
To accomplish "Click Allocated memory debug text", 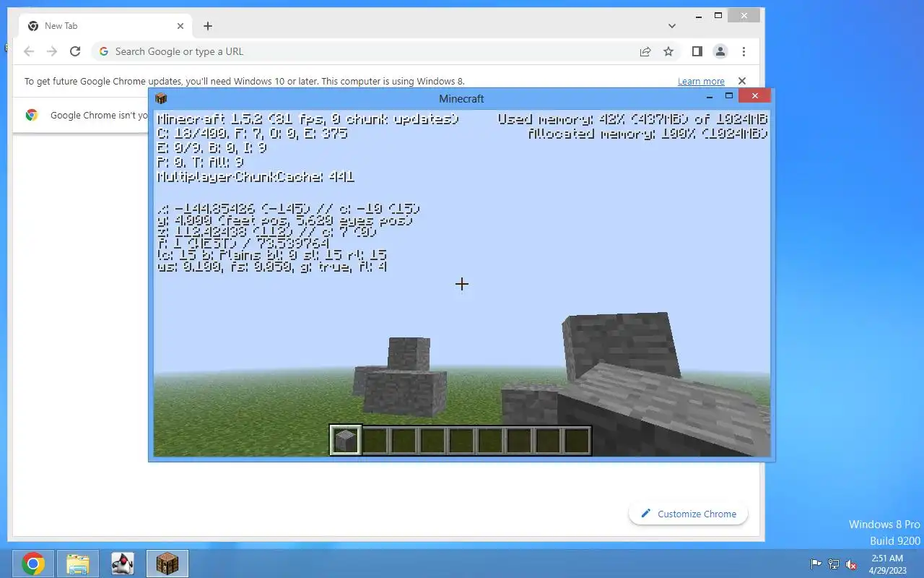I will pyautogui.click(x=648, y=134).
